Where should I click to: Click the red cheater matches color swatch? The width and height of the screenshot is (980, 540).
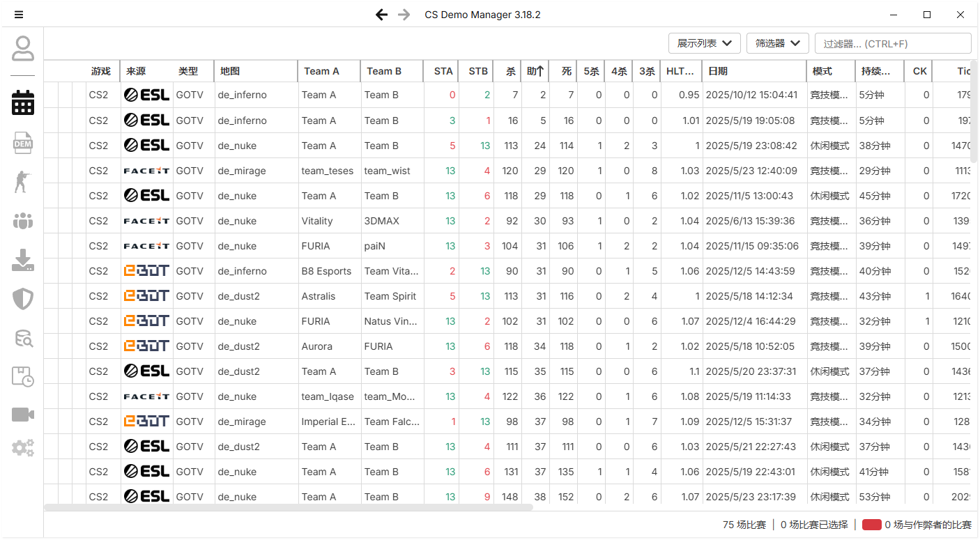pyautogui.click(x=871, y=525)
